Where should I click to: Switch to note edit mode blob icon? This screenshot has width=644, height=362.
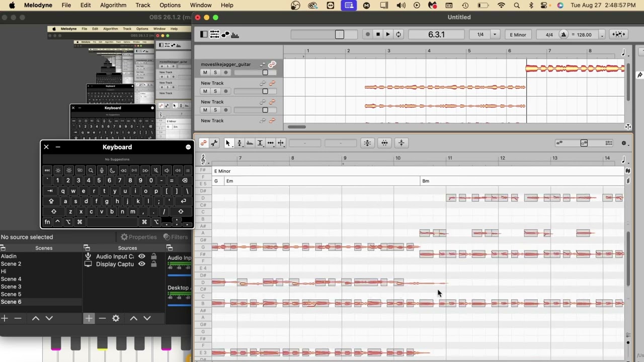click(x=204, y=143)
